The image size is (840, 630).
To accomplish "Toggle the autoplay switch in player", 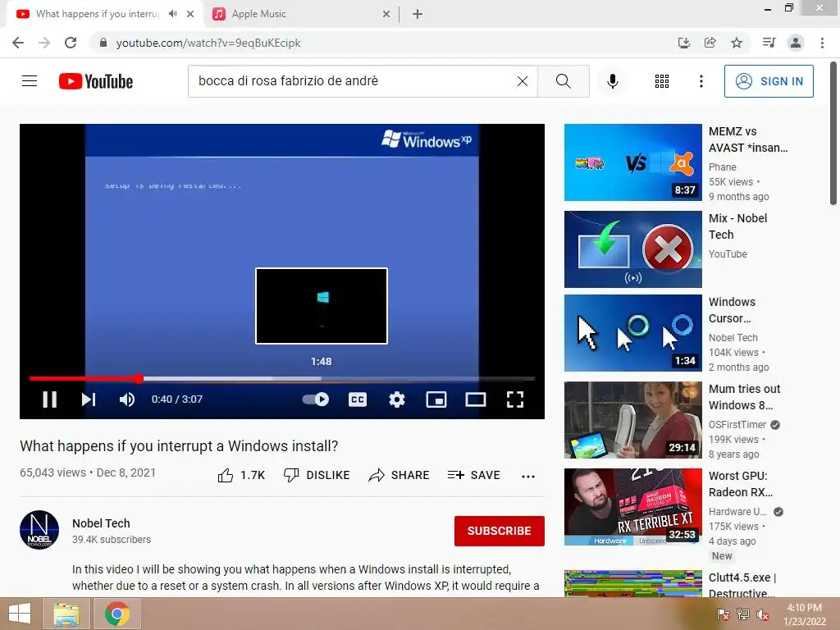I will click(316, 399).
